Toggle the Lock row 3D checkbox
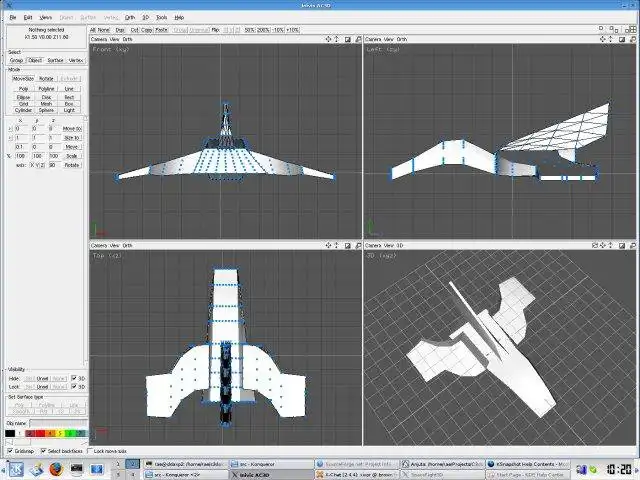 click(74, 387)
